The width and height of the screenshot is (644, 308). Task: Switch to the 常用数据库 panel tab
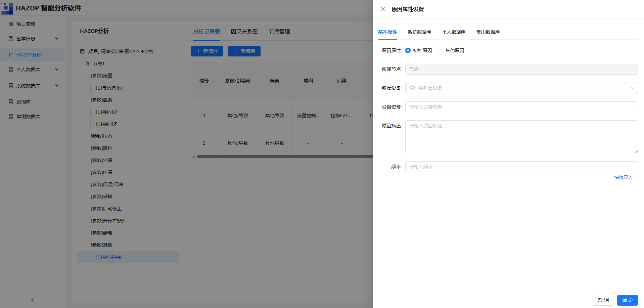(x=488, y=32)
